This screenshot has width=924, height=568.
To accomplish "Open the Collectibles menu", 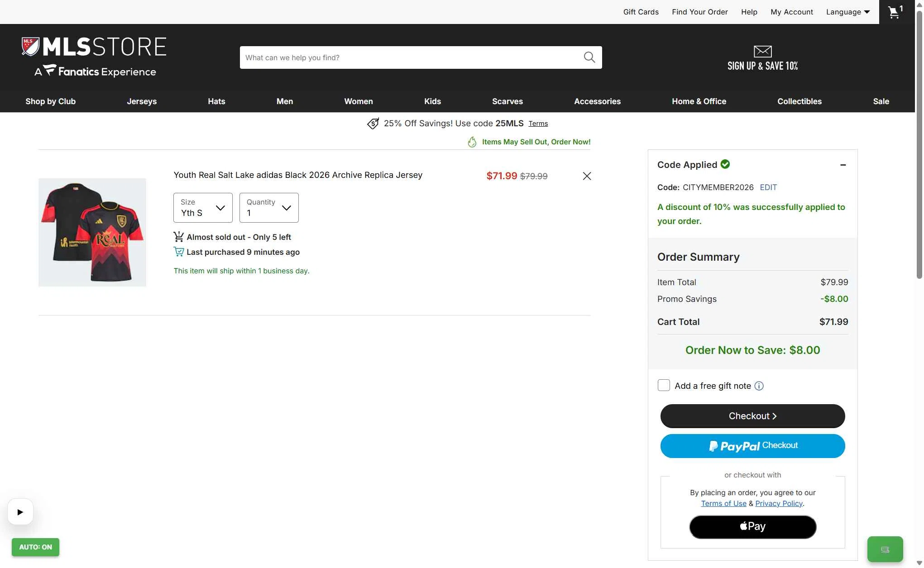I will [x=800, y=101].
